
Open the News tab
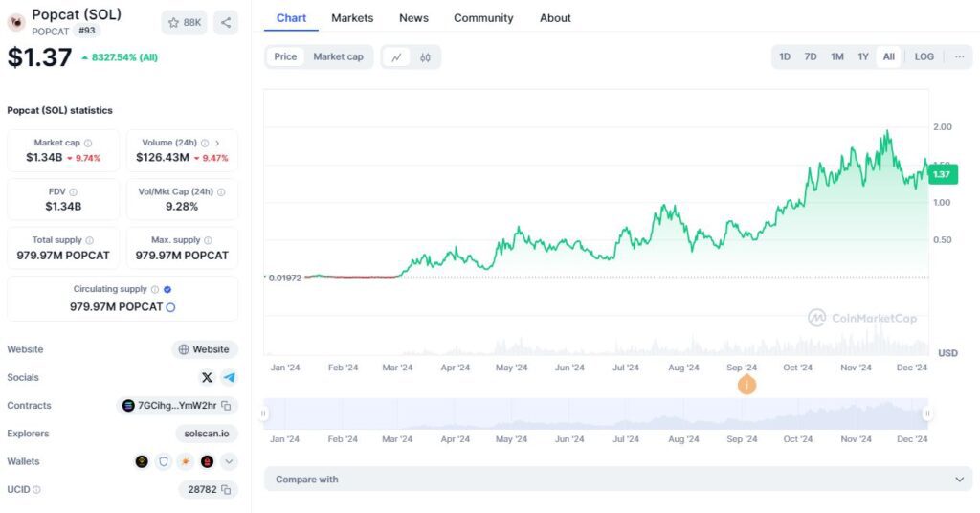[413, 18]
